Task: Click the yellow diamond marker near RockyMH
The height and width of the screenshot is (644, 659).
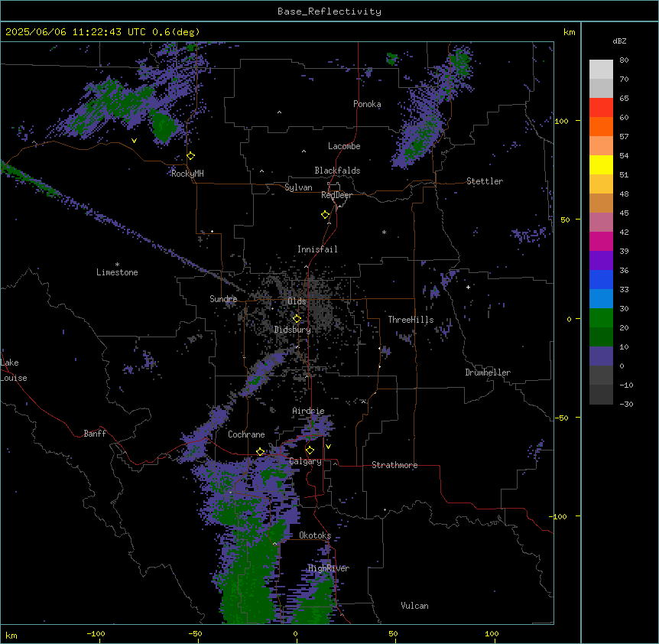Action: click(191, 155)
